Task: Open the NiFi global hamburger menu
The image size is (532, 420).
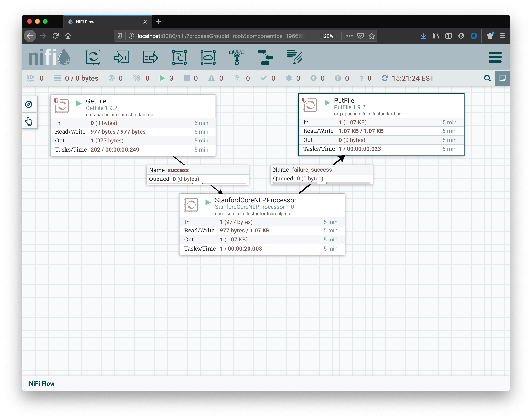Action: 495,57
